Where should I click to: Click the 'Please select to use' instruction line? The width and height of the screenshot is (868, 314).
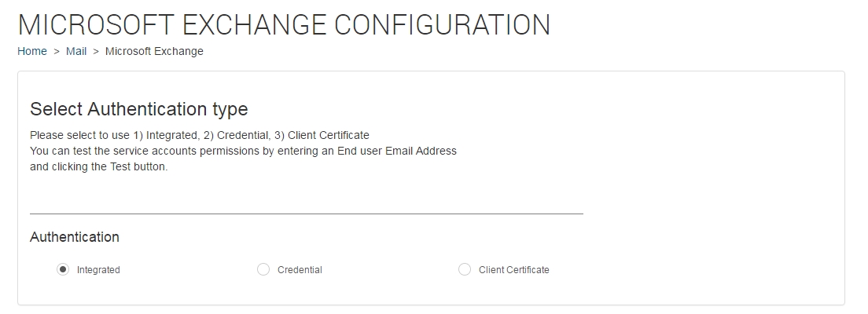[x=199, y=135]
